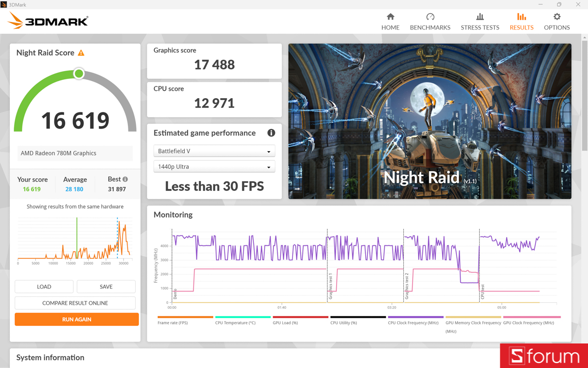Click the Less than 30 FPS result
The width and height of the screenshot is (588, 368).
point(214,186)
